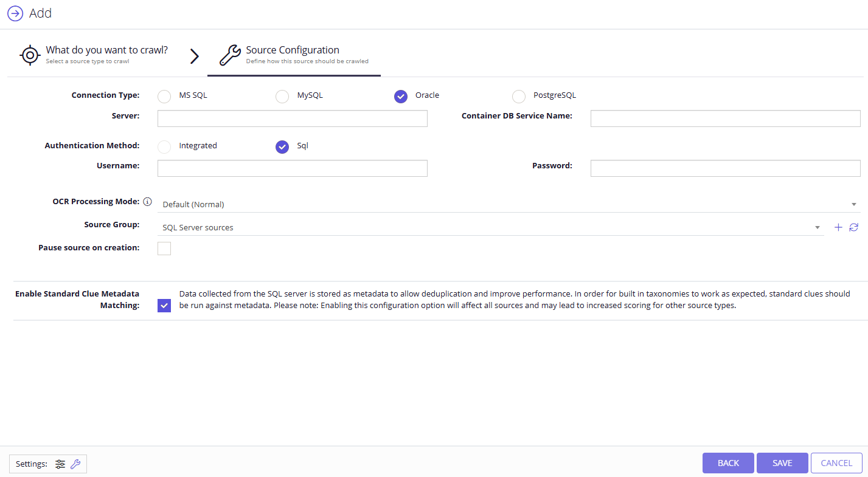Choose Integrated authentication method
The width and height of the screenshot is (868, 477).
(x=164, y=147)
